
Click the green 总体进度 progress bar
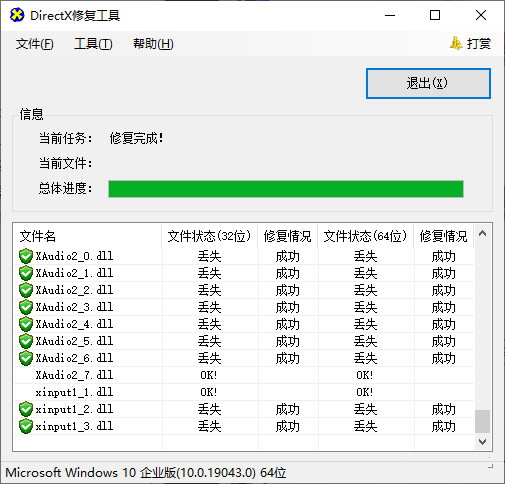286,189
